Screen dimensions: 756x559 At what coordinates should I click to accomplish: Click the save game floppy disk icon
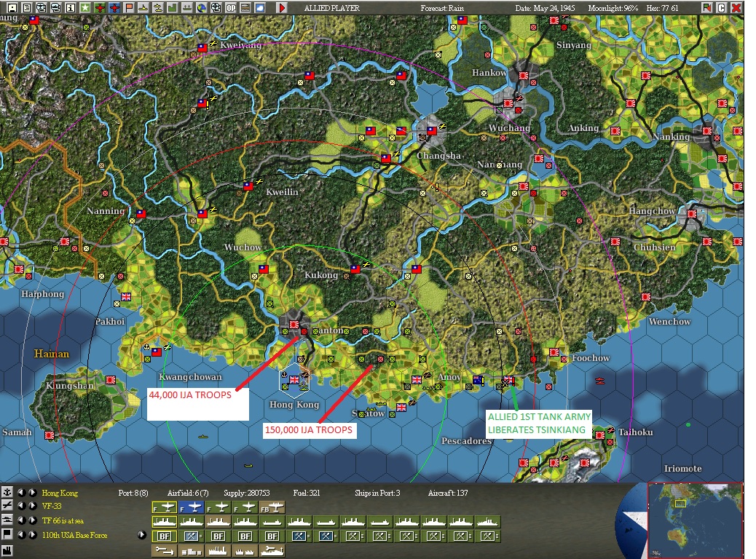[x=12, y=8]
